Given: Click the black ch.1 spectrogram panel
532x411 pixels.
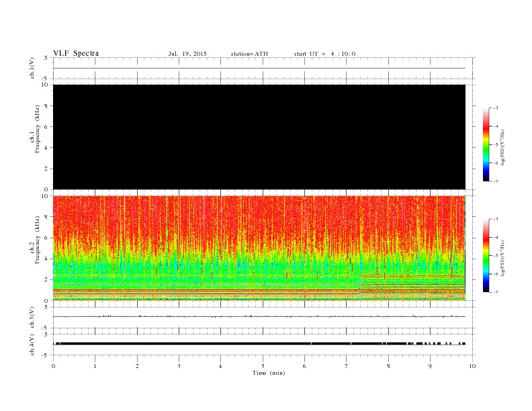Looking at the screenshot, I should 259,137.
